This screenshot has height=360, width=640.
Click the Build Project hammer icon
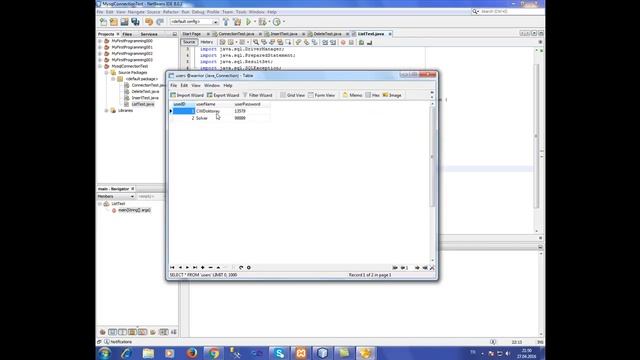(x=226, y=22)
